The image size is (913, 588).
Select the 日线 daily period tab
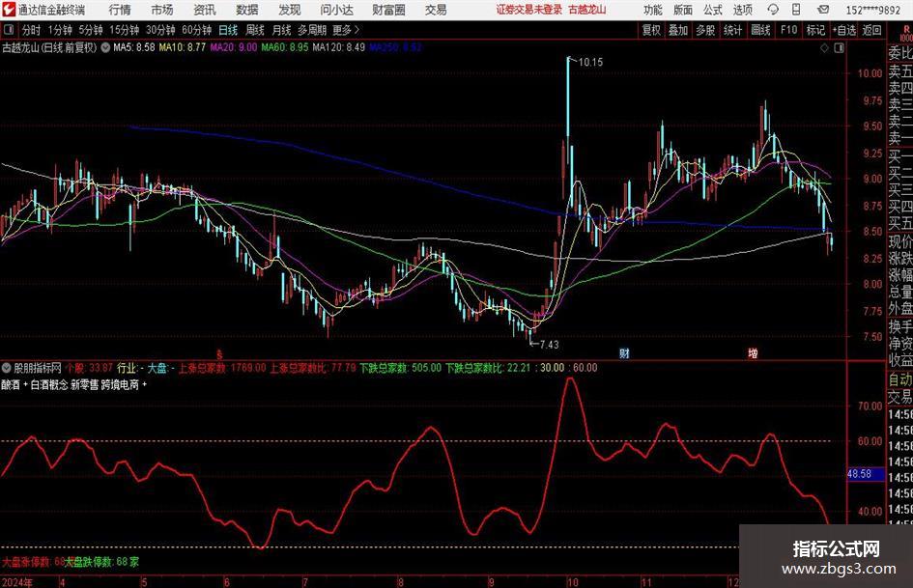[x=228, y=30]
